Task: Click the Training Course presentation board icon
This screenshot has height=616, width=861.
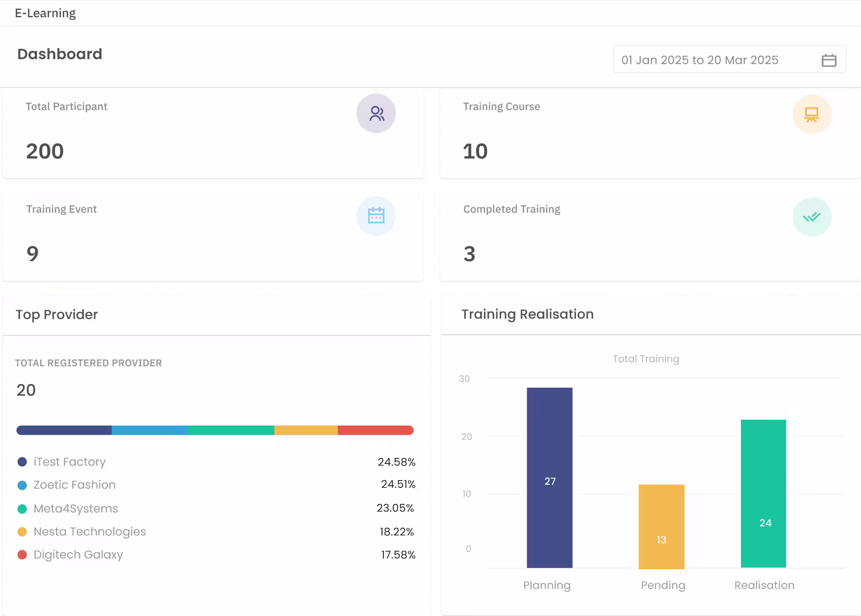Action: point(812,114)
